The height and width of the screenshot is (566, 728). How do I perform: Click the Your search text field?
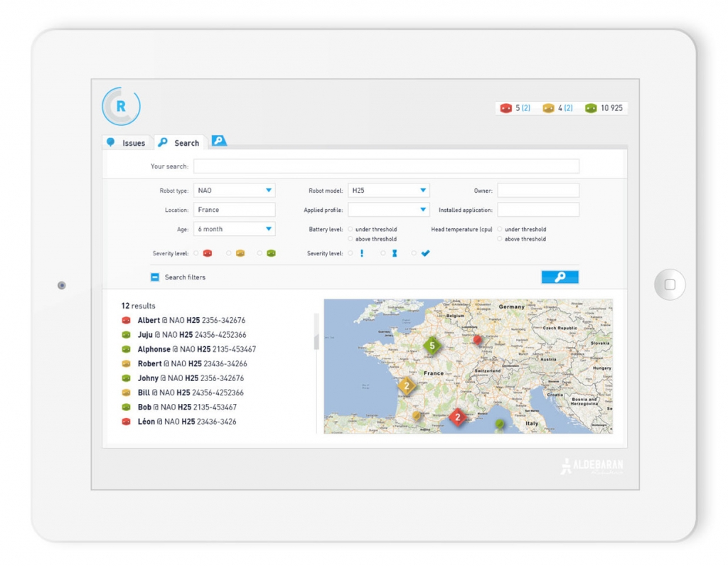coord(386,166)
